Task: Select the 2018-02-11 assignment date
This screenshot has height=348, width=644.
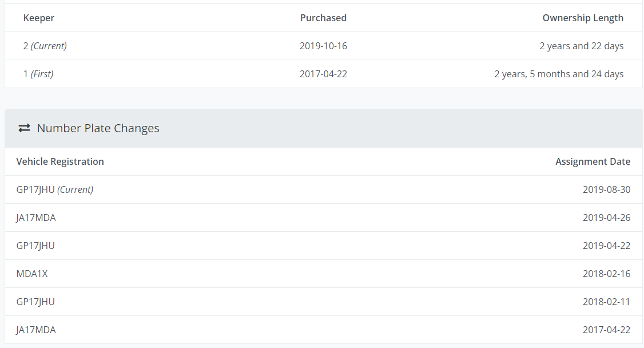Action: pyautogui.click(x=606, y=302)
